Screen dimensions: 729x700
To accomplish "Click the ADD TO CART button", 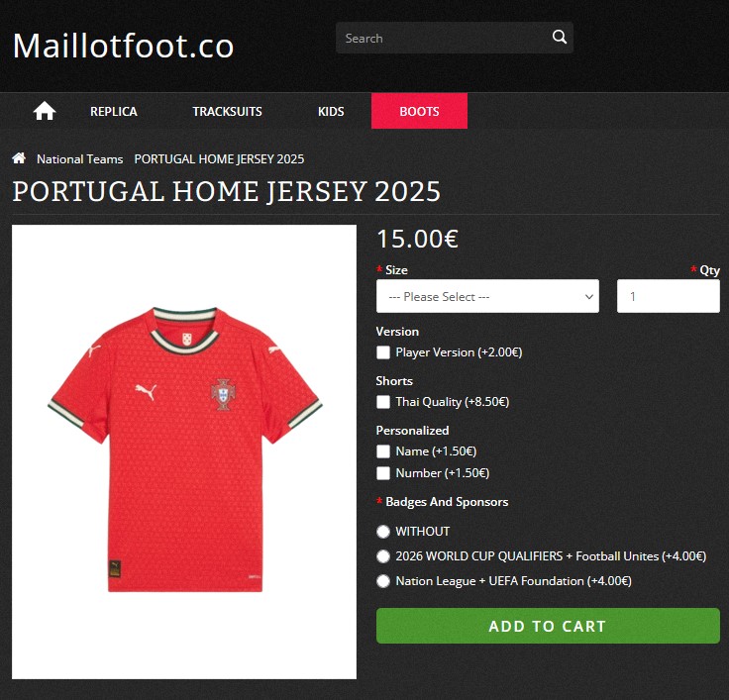I will (x=548, y=626).
